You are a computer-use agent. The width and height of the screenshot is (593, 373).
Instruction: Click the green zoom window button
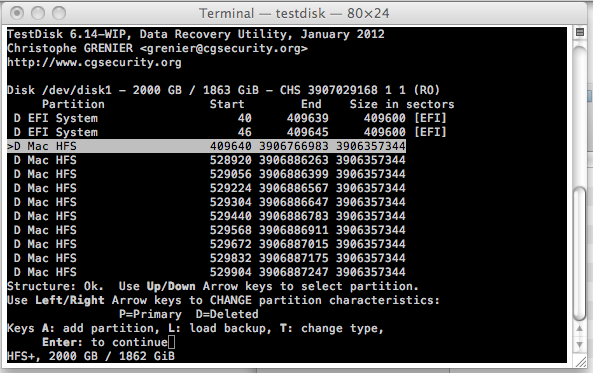(59, 13)
